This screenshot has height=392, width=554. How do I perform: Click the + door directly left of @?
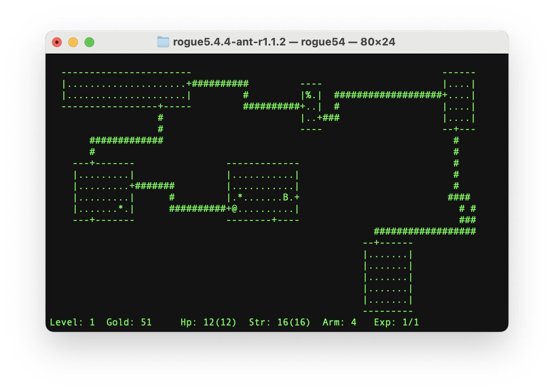coord(229,208)
